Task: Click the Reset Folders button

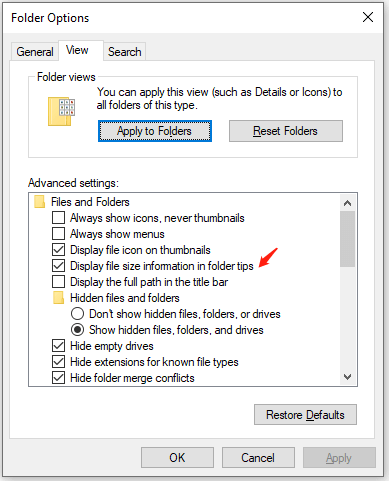Action: [286, 131]
